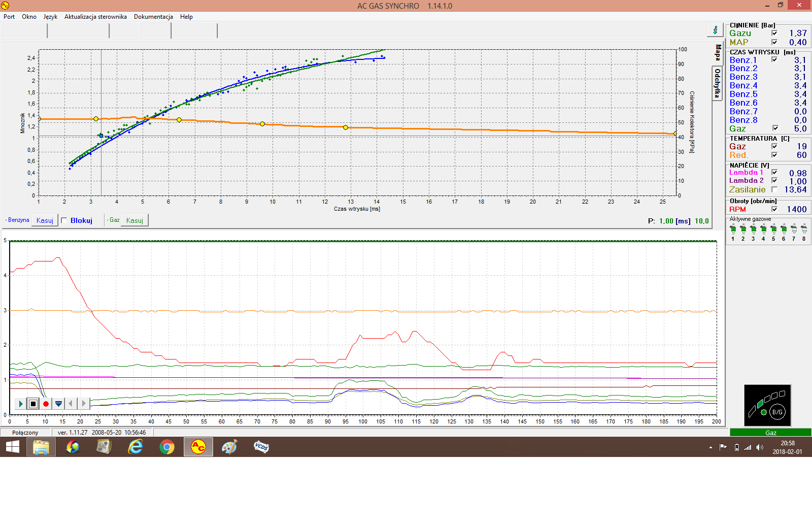Image resolution: width=812 pixels, height=524 pixels.
Task: Open Google Chrome from the taskbar
Action: tap(167, 447)
